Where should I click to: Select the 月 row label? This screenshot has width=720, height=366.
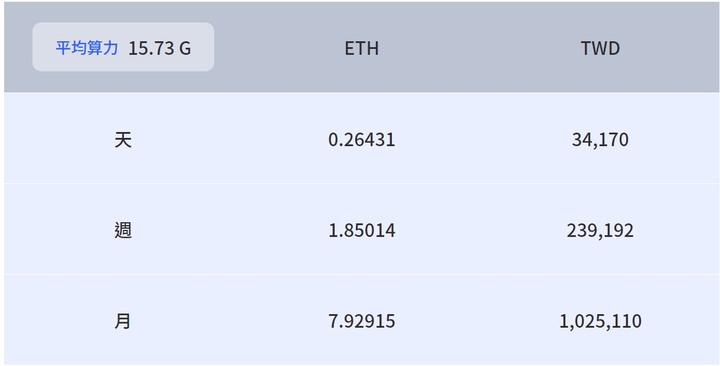[122, 321]
